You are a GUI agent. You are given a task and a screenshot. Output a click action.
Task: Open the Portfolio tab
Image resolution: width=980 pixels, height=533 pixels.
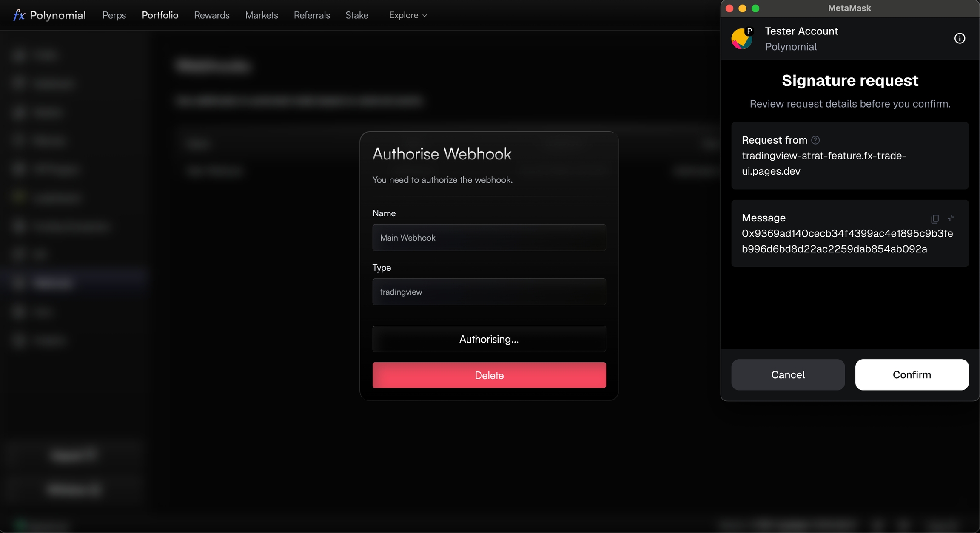160,15
